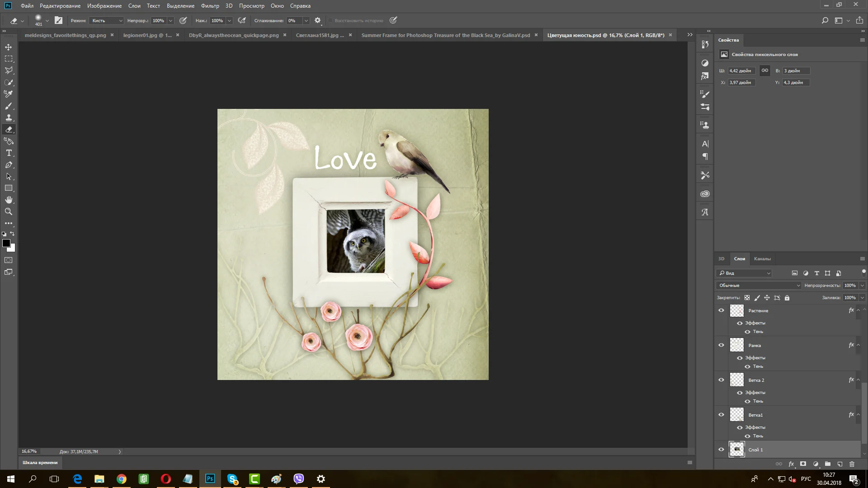This screenshot has height=488, width=868.
Task: Toggle the Восстановить историю checkbox
Action: point(330,20)
